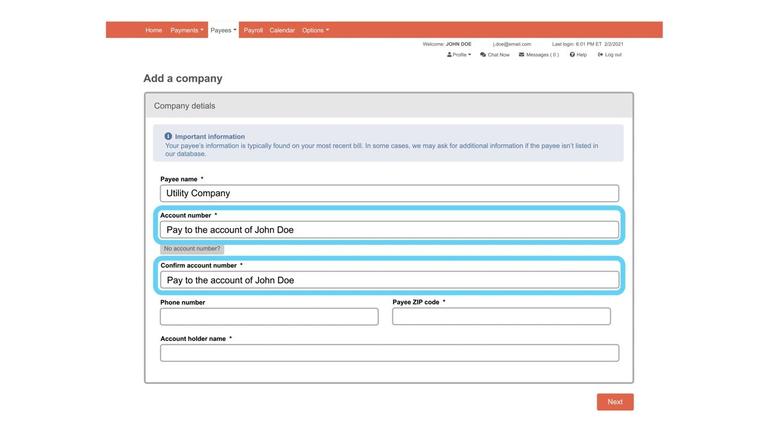This screenshot has height=432, width=768.
Task: Click the j.doe@email.com address text
Action: point(512,44)
